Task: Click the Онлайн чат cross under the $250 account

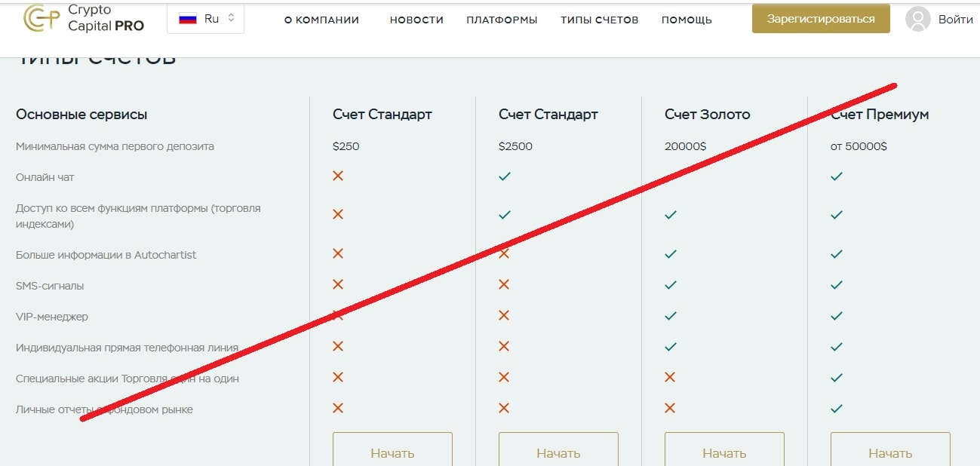Action: point(338,176)
